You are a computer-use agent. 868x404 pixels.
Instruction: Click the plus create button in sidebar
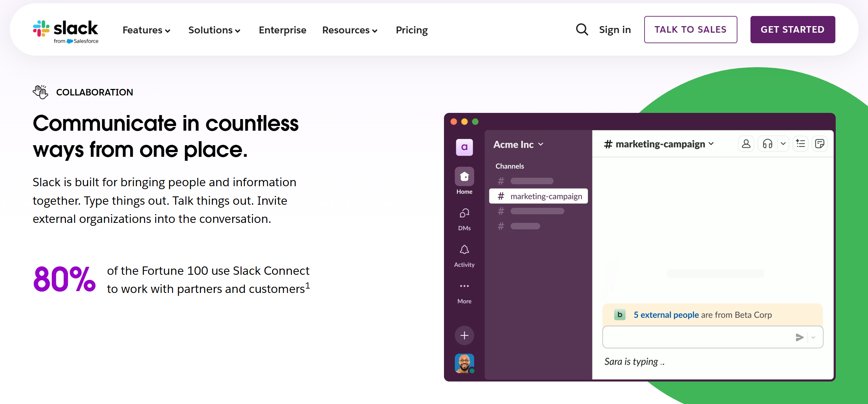pyautogui.click(x=464, y=335)
